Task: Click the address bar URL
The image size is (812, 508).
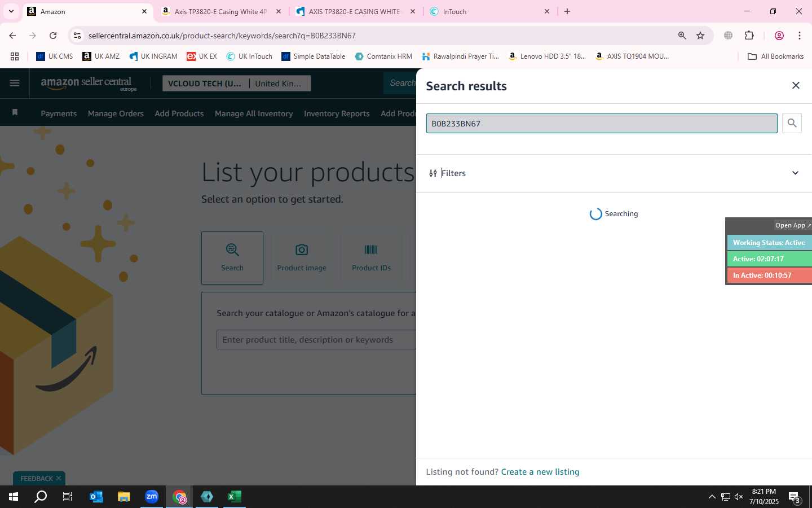Action: click(222, 36)
